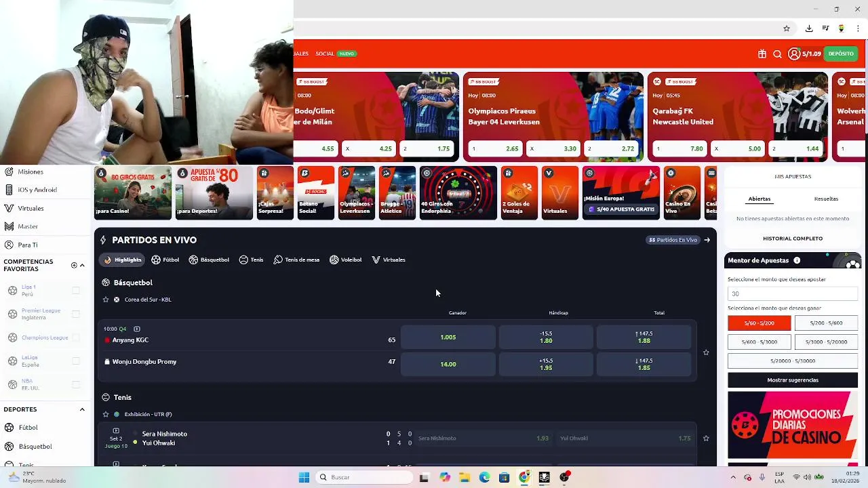Select the S/200 - S/600 win range

[826, 323]
